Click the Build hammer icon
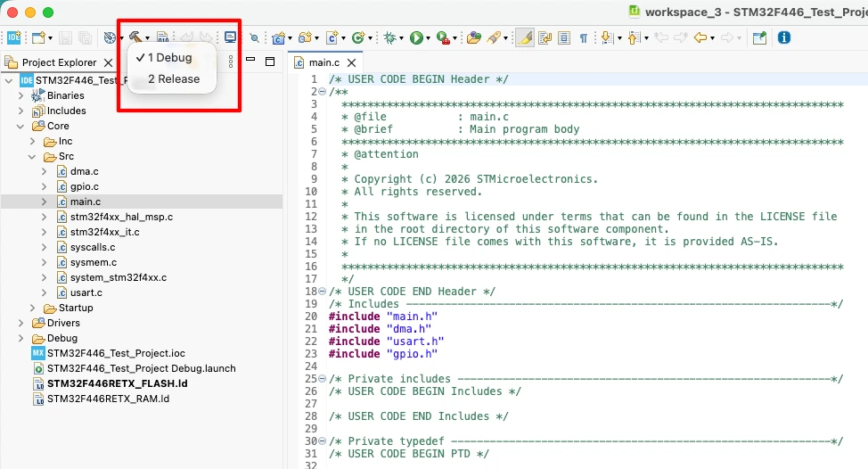 [135, 37]
